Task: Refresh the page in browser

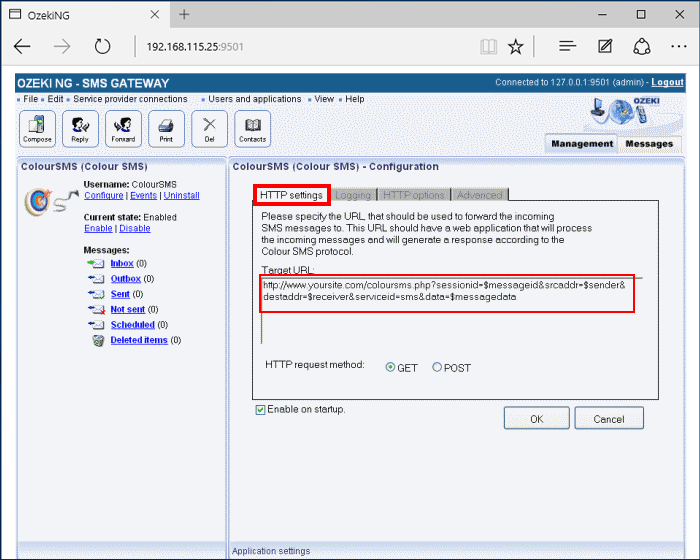Action: [102, 46]
